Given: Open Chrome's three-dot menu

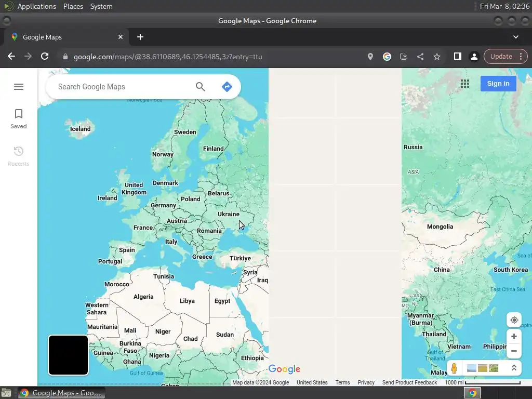Looking at the screenshot, I should point(521,57).
